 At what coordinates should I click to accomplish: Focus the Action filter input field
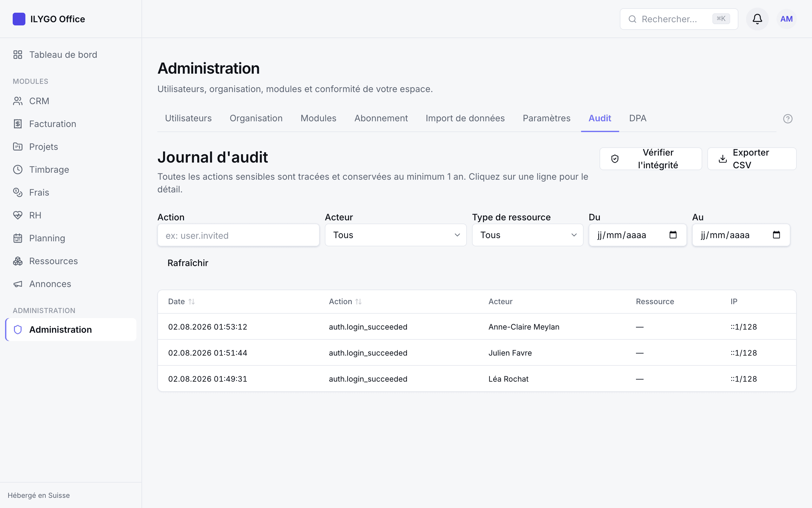click(x=238, y=235)
